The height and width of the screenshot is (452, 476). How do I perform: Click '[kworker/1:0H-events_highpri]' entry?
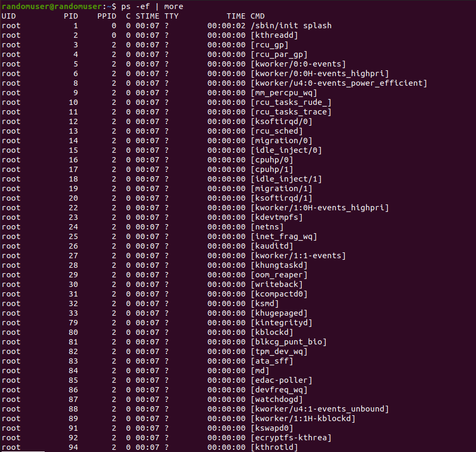(x=320, y=208)
